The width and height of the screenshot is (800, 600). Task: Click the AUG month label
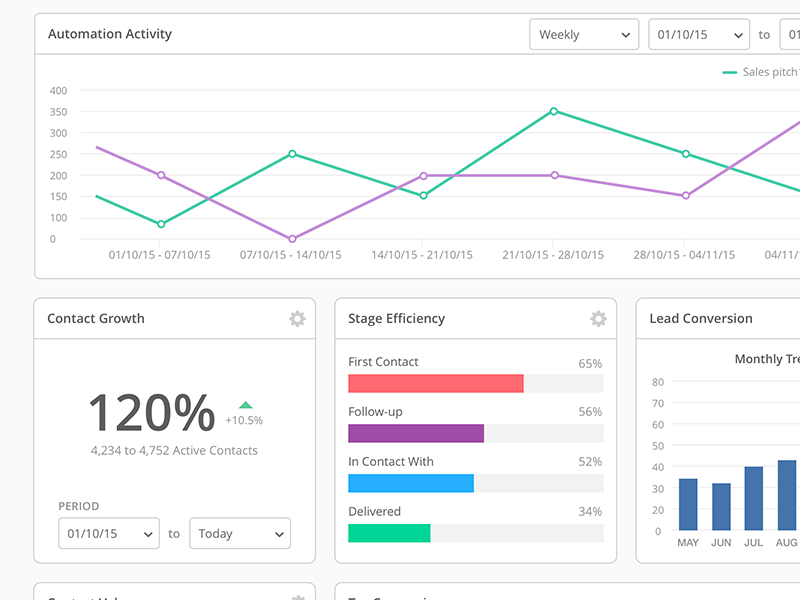click(x=787, y=543)
